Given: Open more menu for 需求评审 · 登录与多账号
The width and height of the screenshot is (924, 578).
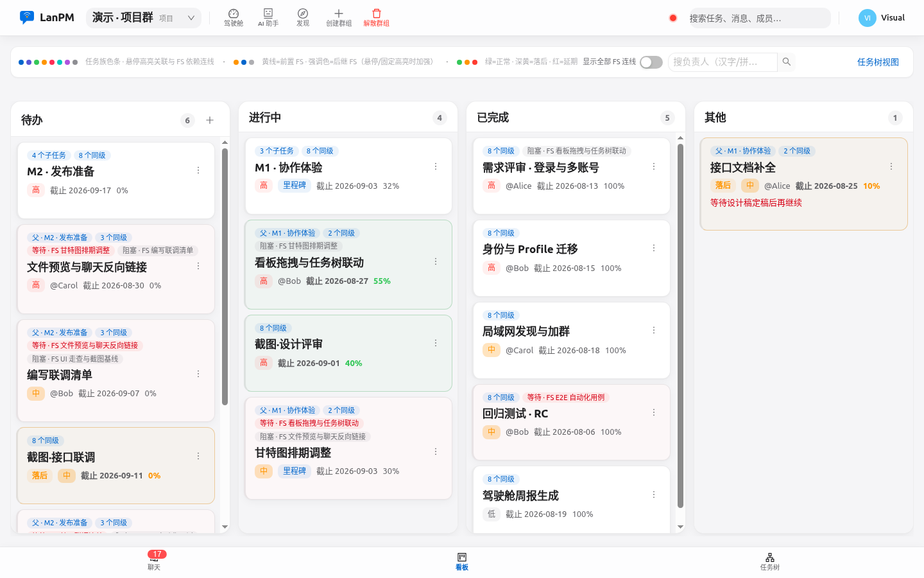Looking at the screenshot, I should (654, 167).
